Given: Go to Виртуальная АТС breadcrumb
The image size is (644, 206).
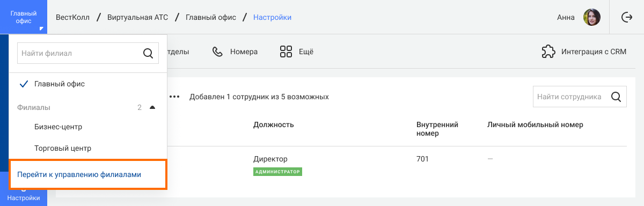Looking at the screenshot, I should pos(137,17).
